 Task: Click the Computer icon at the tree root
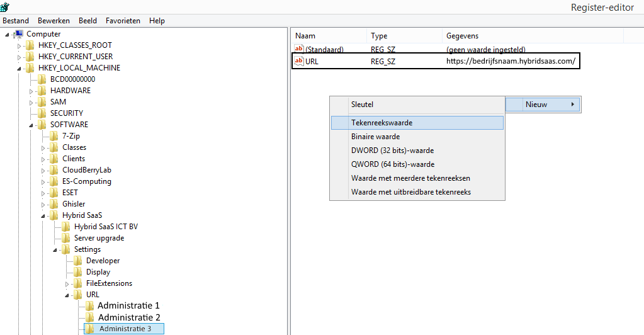point(18,34)
